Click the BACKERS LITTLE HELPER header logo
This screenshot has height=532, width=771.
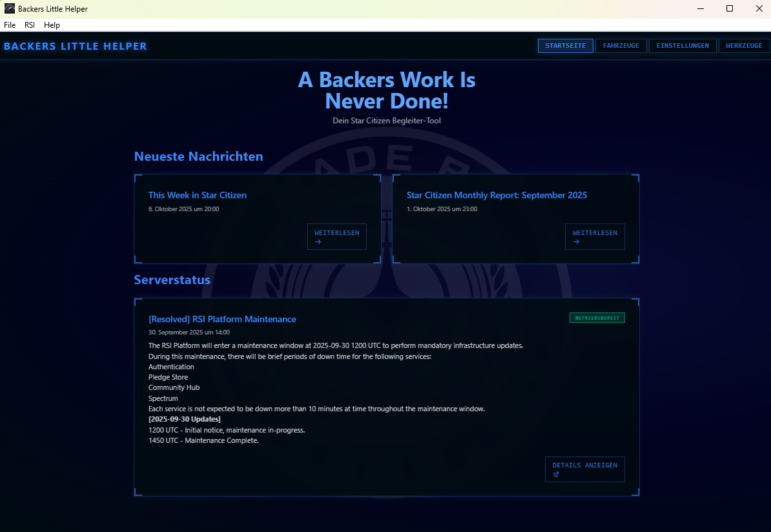pos(76,46)
